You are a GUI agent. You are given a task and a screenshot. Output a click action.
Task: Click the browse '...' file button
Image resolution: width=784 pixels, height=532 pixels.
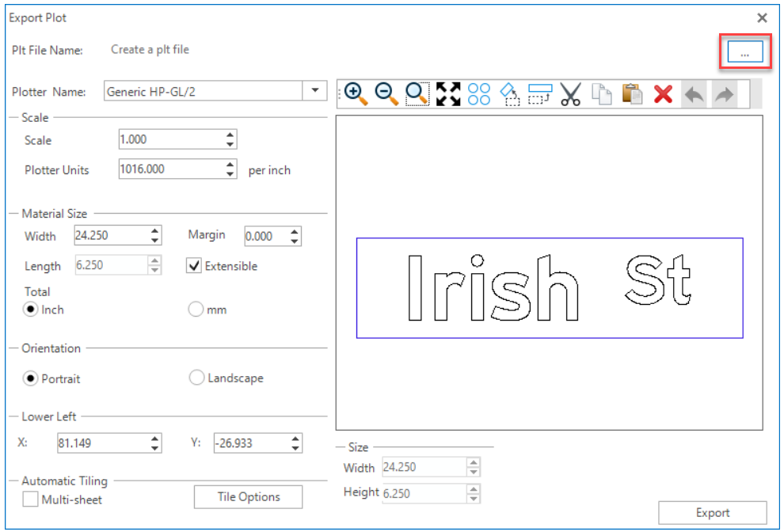pos(745,52)
